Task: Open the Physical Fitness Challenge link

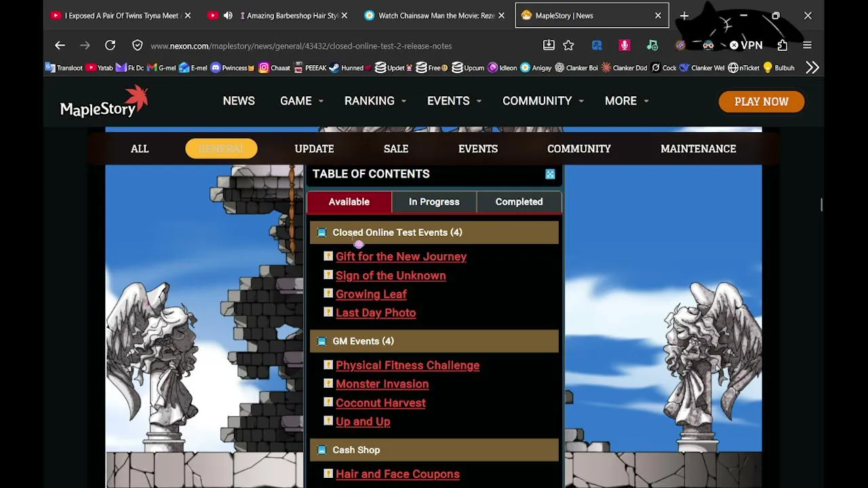Action: (x=408, y=365)
